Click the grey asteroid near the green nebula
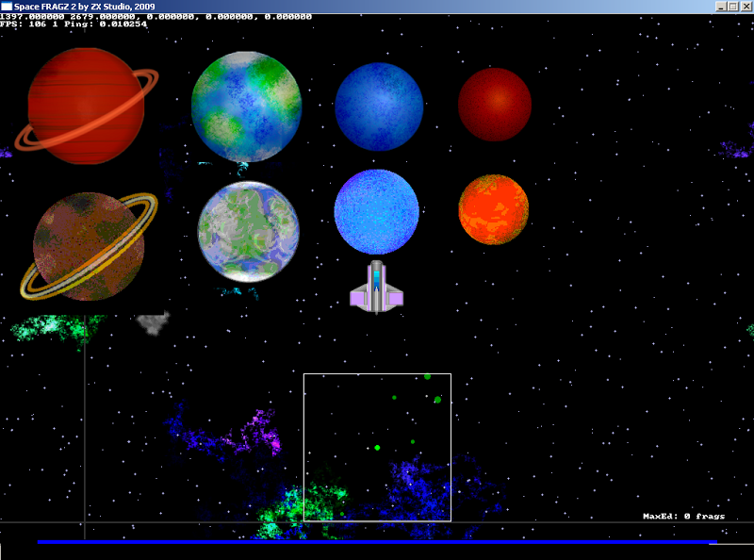 (x=154, y=322)
